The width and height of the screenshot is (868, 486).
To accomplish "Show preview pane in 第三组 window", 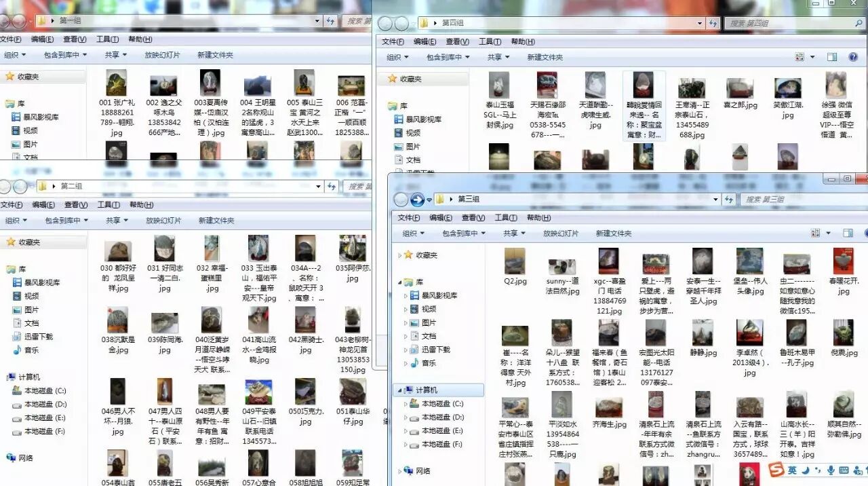I will (848, 233).
